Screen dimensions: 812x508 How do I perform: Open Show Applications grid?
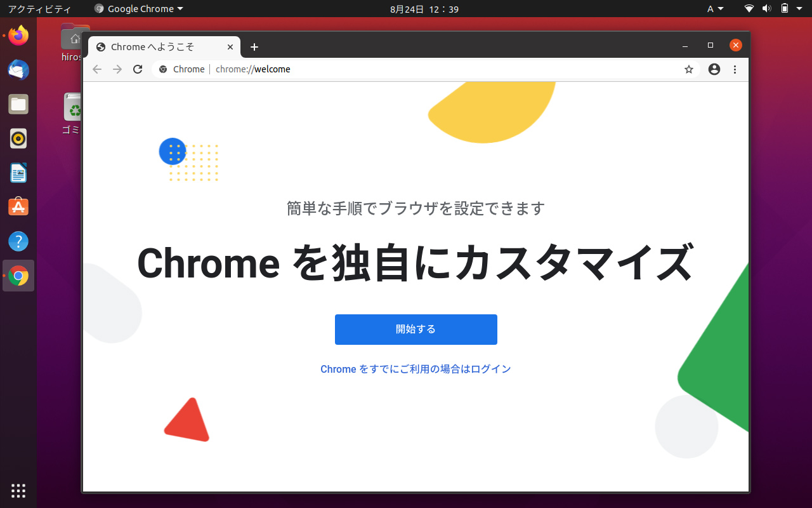pyautogui.click(x=18, y=490)
